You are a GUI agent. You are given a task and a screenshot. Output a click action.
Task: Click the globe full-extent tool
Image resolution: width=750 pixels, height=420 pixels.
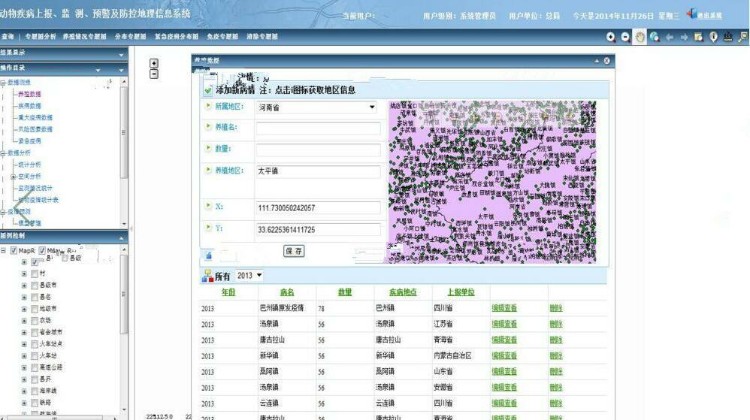coord(654,37)
